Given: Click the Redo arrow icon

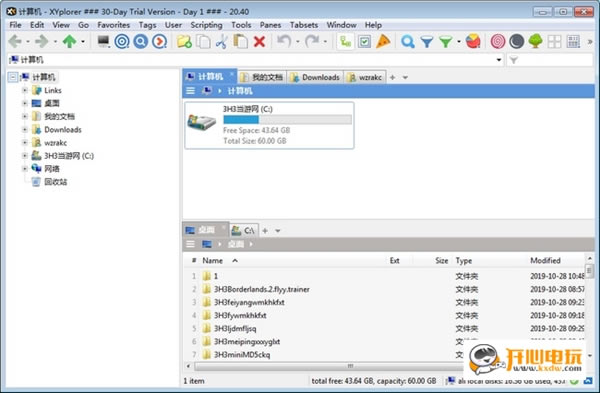Looking at the screenshot, I should [x=312, y=41].
